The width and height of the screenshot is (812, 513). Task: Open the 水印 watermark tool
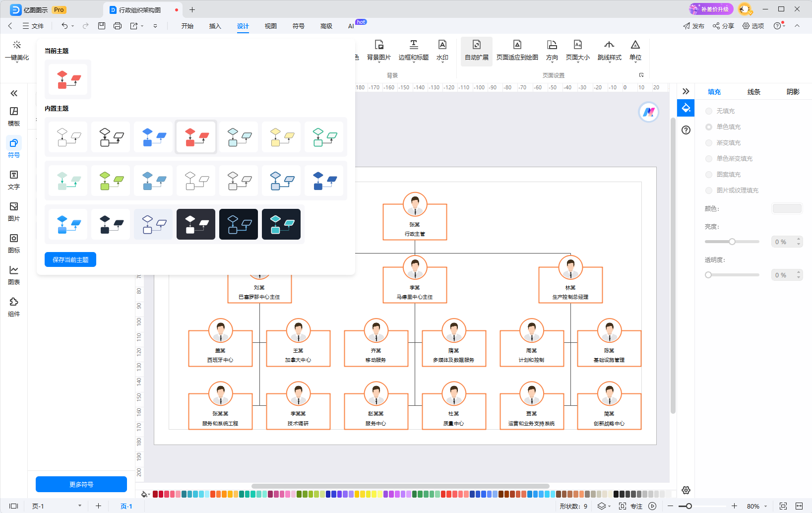click(x=442, y=51)
